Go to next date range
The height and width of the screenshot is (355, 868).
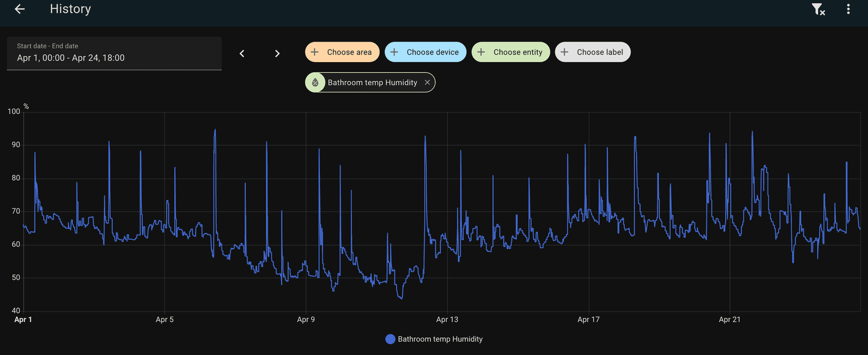click(x=277, y=53)
